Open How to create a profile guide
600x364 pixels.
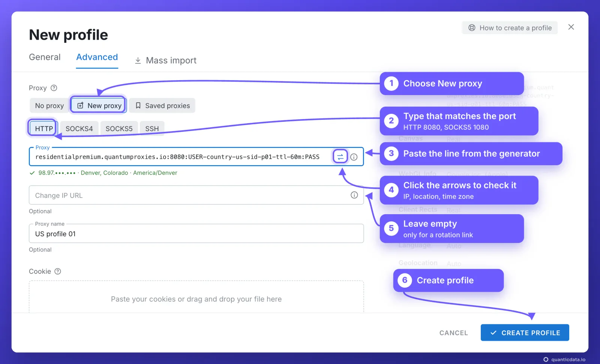pyautogui.click(x=510, y=28)
